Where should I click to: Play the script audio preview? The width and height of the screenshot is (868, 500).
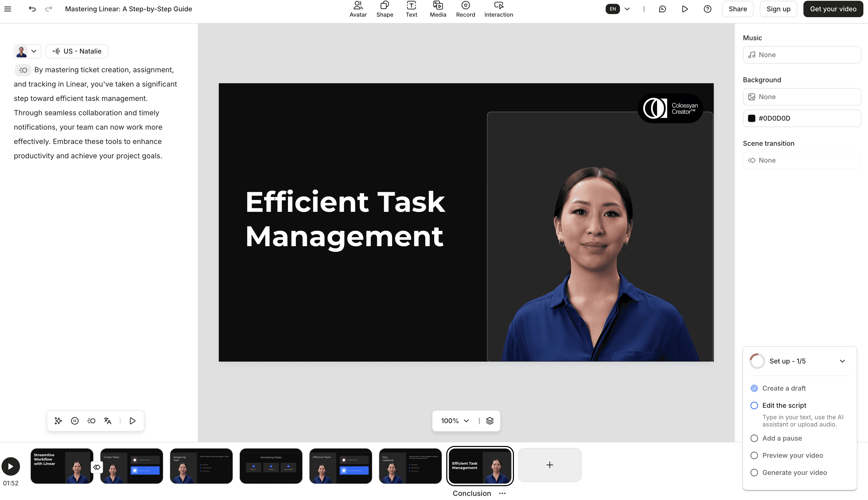click(x=132, y=421)
